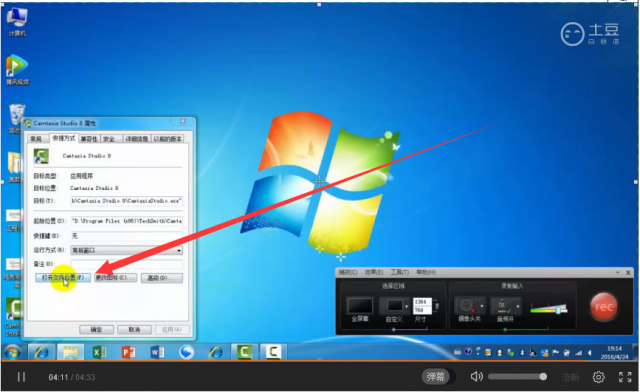640x392 pixels.
Task: Open the audio input dropdown arrow
Action: tap(518, 306)
